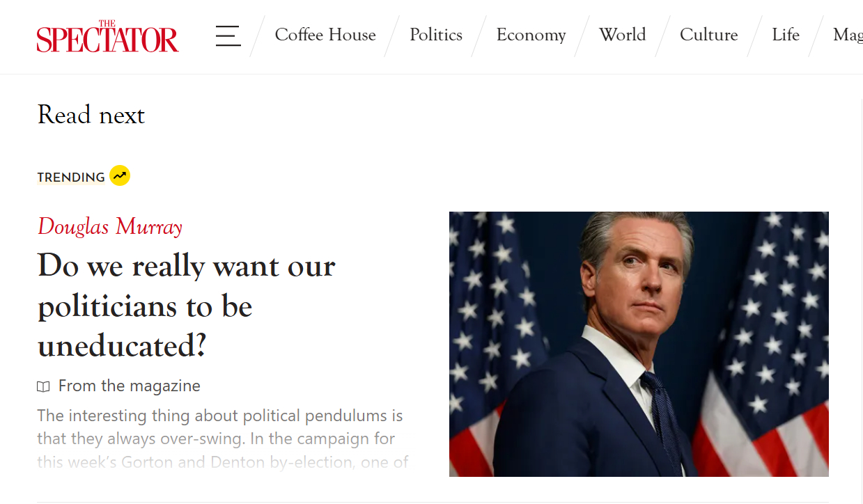Click the 'From the magazine' label

tap(130, 386)
